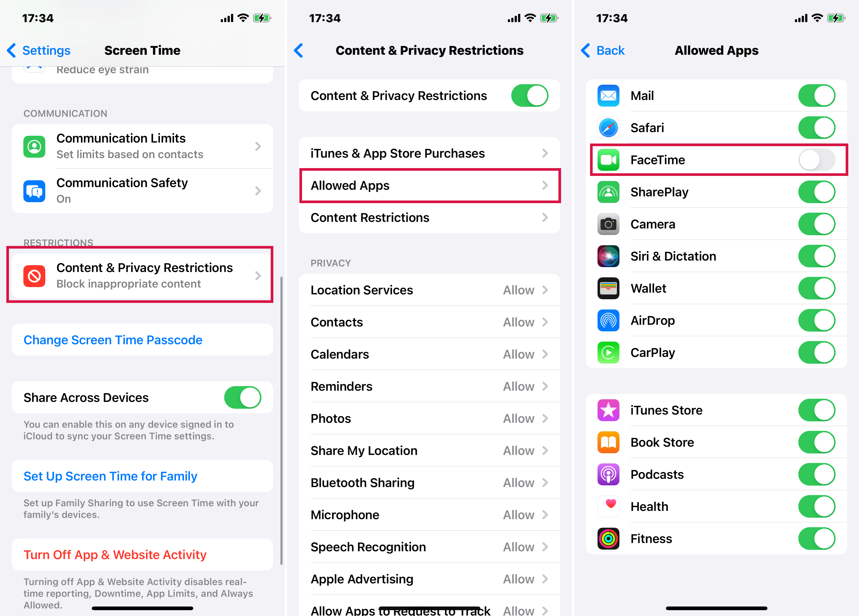This screenshot has width=859, height=616.
Task: Tap the FaceTime app icon
Action: (607, 159)
